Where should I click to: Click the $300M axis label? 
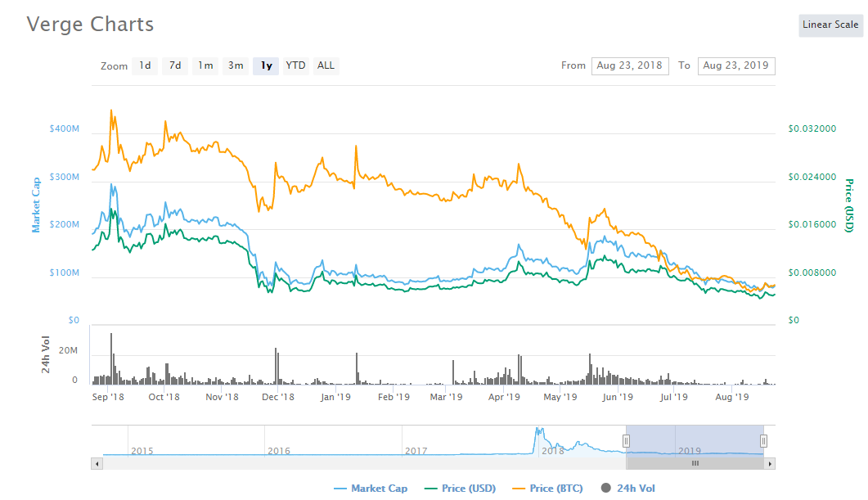point(64,178)
